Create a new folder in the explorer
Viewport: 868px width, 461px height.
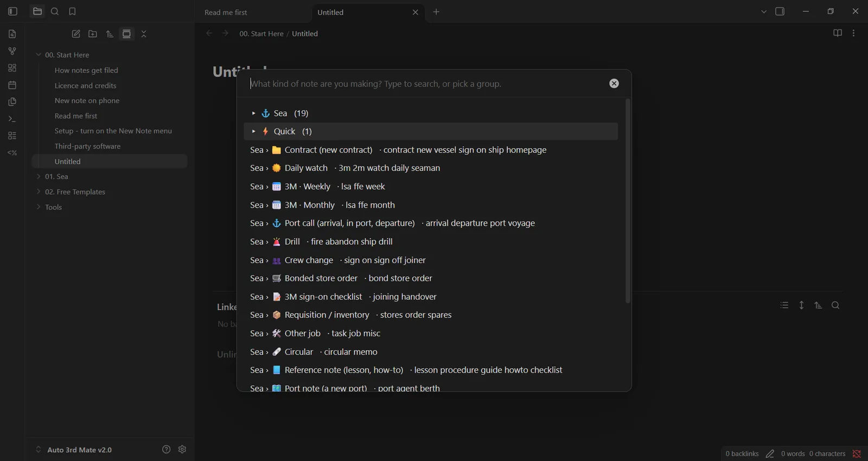click(93, 34)
